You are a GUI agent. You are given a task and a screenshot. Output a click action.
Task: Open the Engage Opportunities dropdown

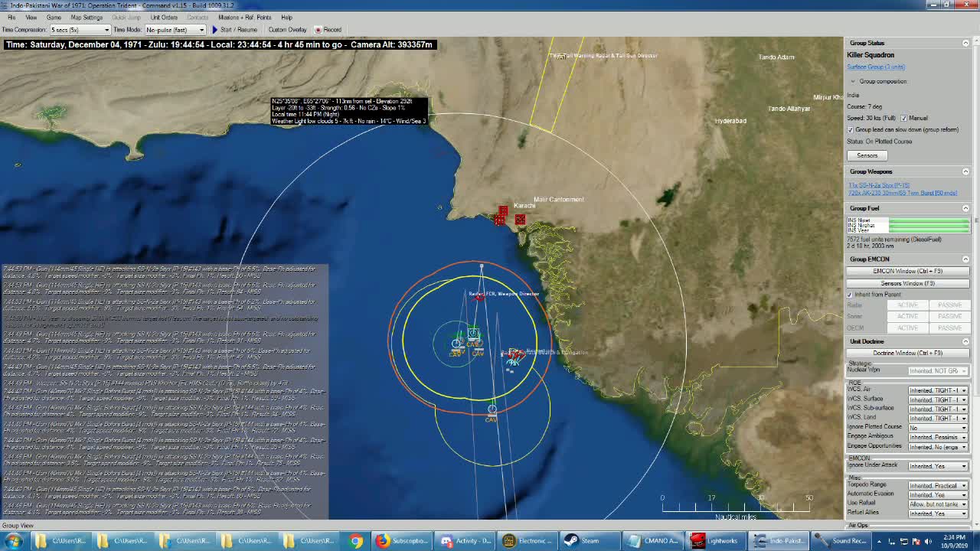coord(938,446)
